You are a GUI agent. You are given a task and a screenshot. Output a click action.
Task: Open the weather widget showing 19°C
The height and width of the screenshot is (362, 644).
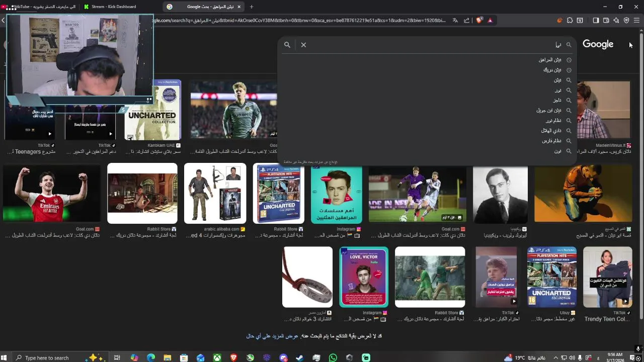coord(525,357)
